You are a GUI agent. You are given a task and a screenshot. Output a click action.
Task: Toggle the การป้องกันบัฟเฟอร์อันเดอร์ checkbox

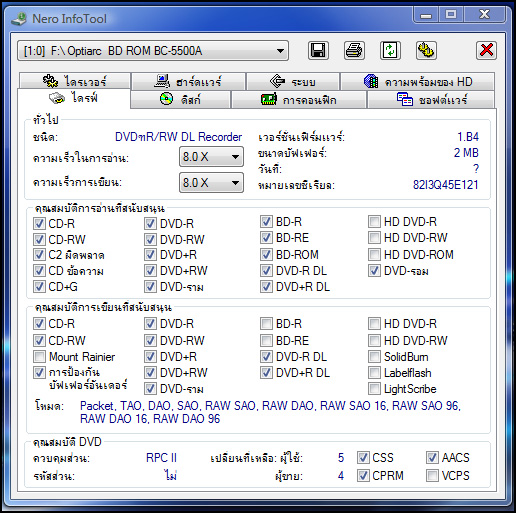pos(39,372)
